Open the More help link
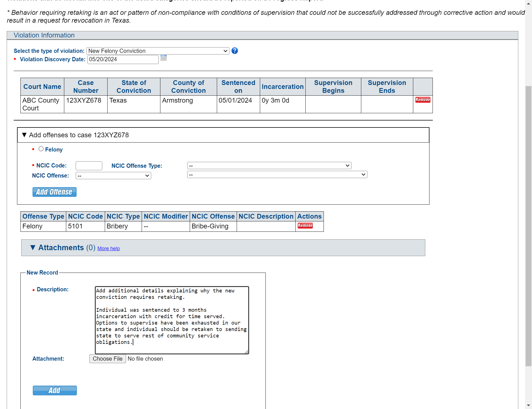 tap(109, 249)
